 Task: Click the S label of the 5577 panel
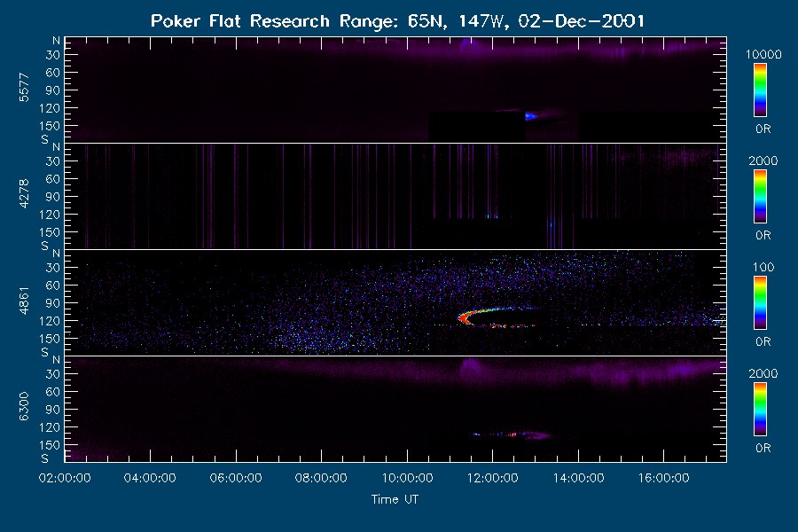(x=45, y=139)
